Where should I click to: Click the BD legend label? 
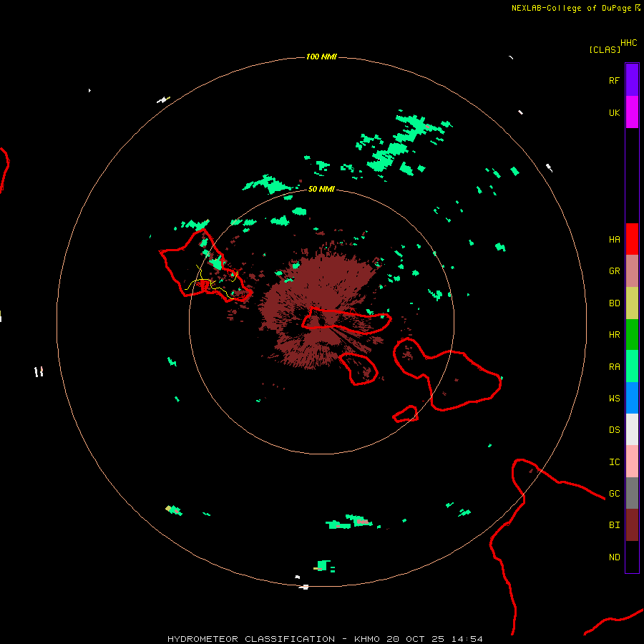tap(614, 303)
